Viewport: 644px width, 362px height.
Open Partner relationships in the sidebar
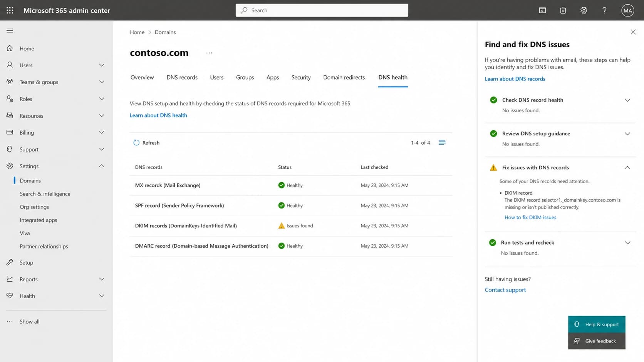[44, 246]
